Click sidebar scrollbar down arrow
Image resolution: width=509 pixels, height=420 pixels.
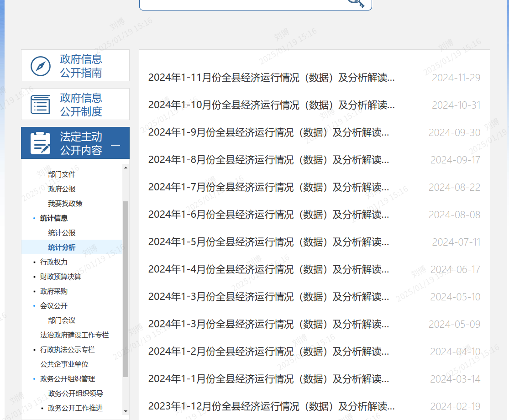point(126,411)
